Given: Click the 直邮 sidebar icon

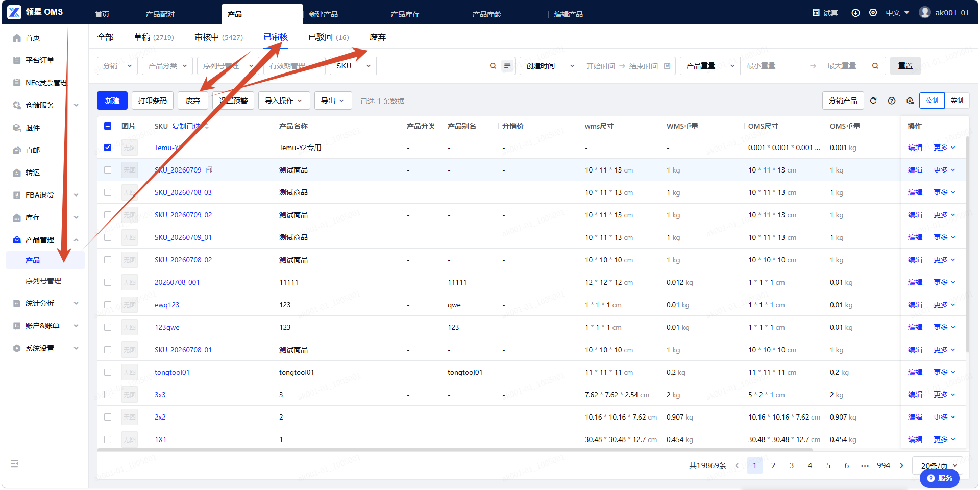Looking at the screenshot, I should (17, 150).
